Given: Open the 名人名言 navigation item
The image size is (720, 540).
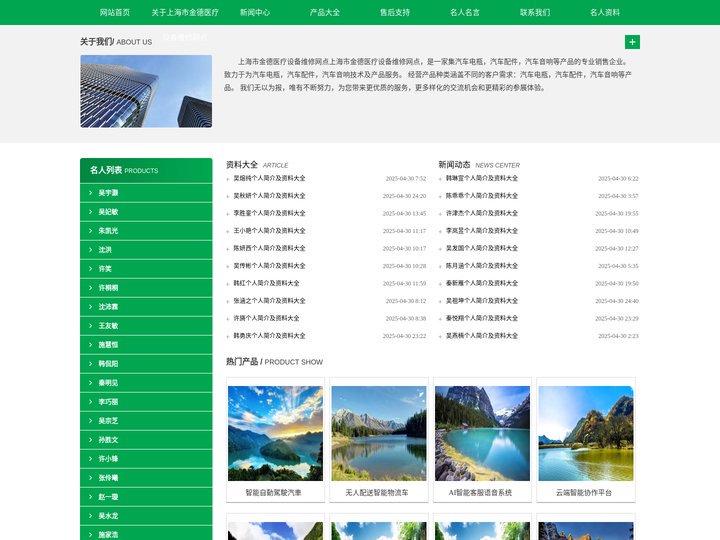Looking at the screenshot, I should [x=465, y=12].
